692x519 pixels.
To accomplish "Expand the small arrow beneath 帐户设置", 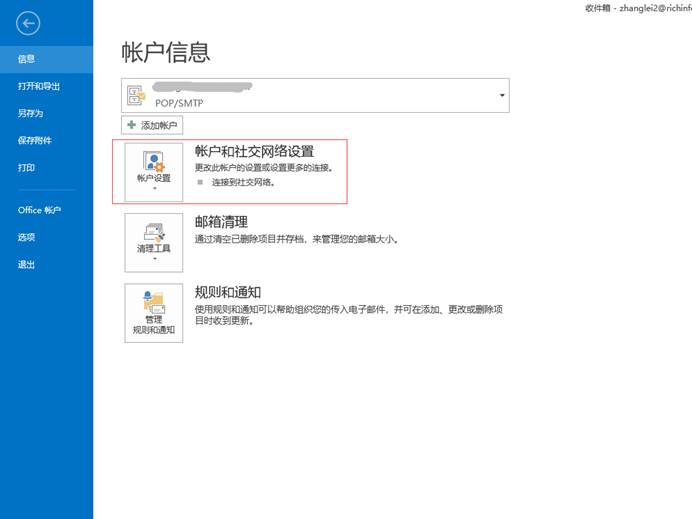I will coord(154,189).
